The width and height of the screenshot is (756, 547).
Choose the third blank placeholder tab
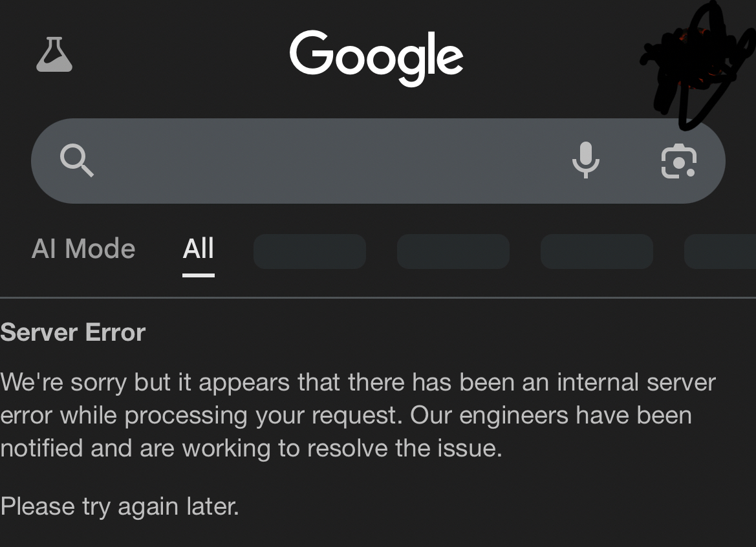(x=597, y=252)
